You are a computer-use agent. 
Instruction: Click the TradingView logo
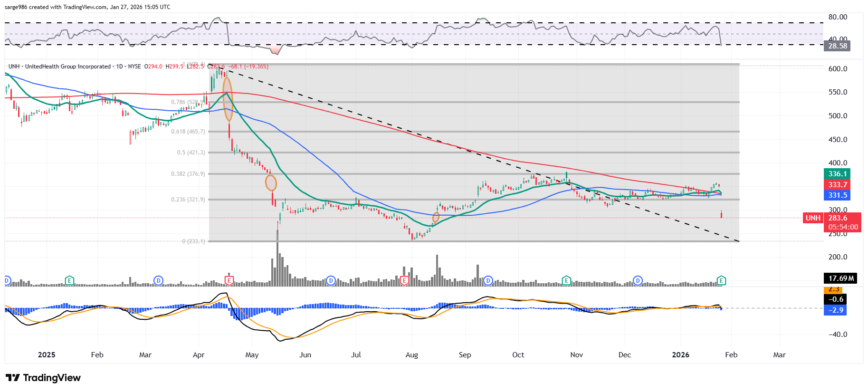43,378
